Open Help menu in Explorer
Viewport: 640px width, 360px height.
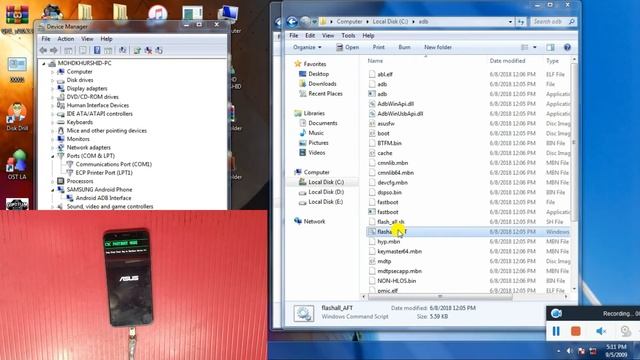368,36
